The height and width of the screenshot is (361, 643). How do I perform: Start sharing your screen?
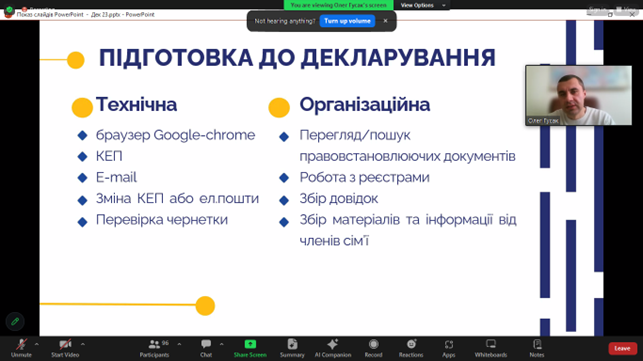tap(250, 348)
